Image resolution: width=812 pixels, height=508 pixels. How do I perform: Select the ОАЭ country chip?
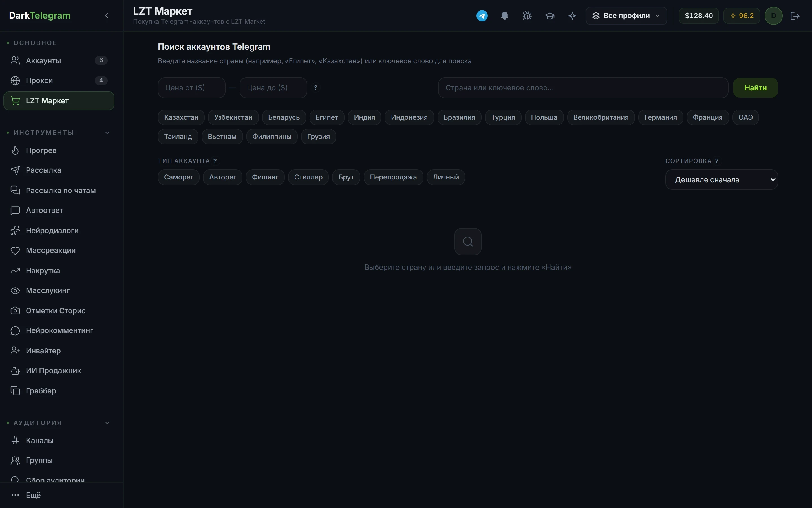tap(745, 117)
